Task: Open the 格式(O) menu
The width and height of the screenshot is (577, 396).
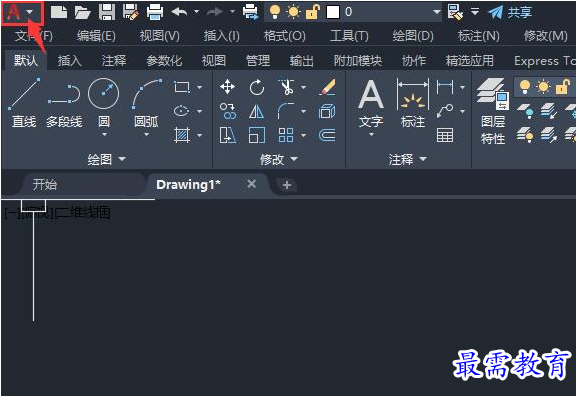Action: 284,36
